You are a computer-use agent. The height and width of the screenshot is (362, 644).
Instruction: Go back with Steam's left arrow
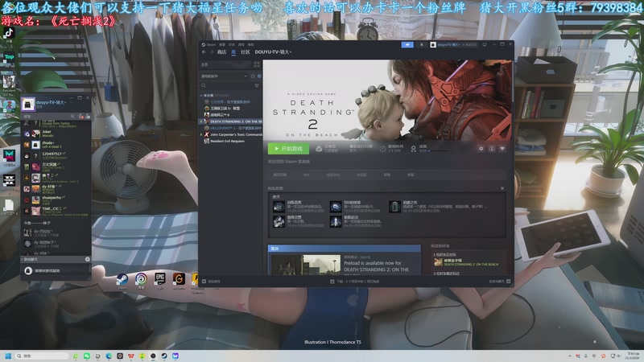[204, 52]
